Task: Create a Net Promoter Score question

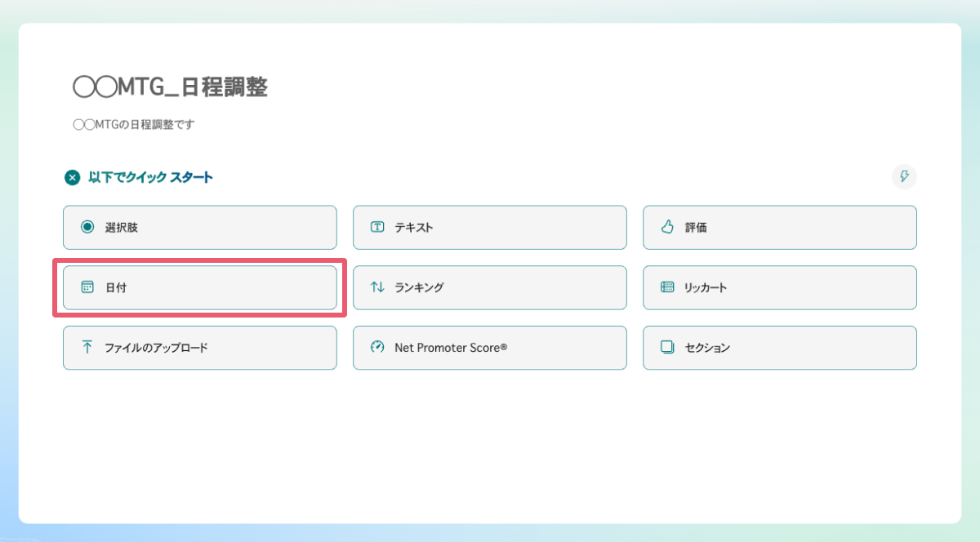Action: (x=489, y=348)
